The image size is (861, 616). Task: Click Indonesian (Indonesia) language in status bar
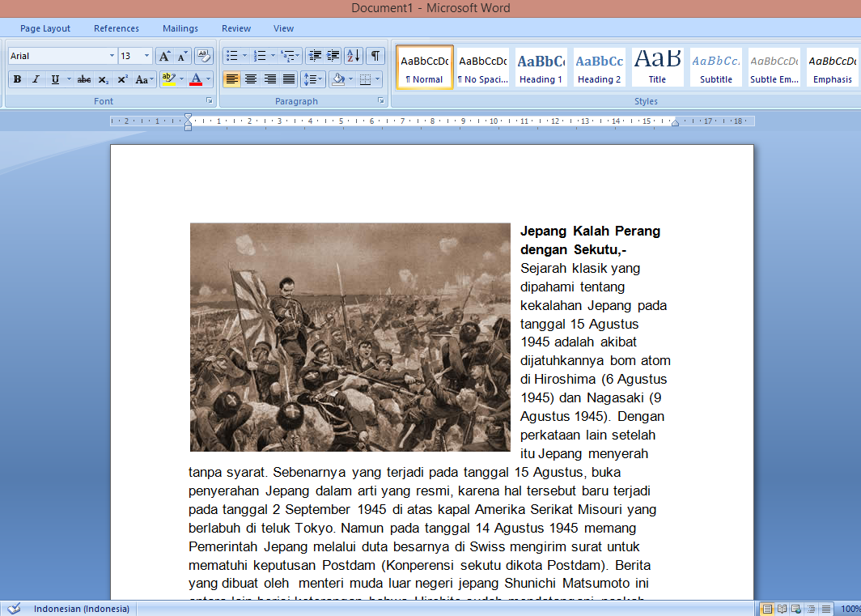(x=81, y=609)
